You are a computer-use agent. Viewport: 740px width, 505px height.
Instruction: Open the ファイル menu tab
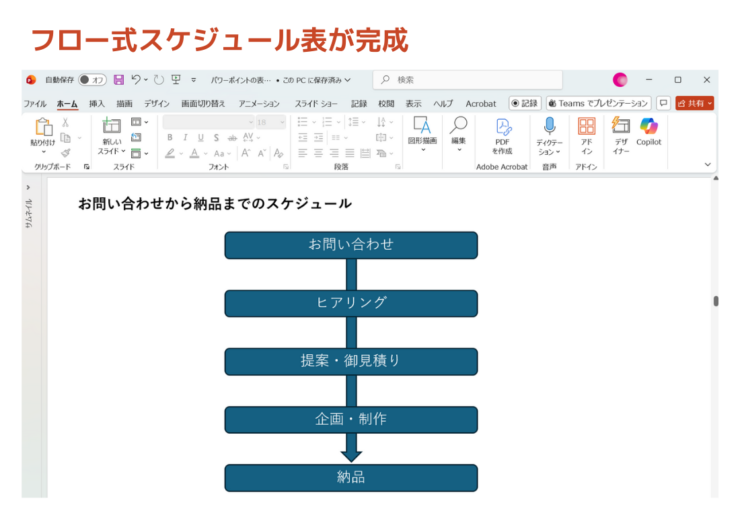35,103
